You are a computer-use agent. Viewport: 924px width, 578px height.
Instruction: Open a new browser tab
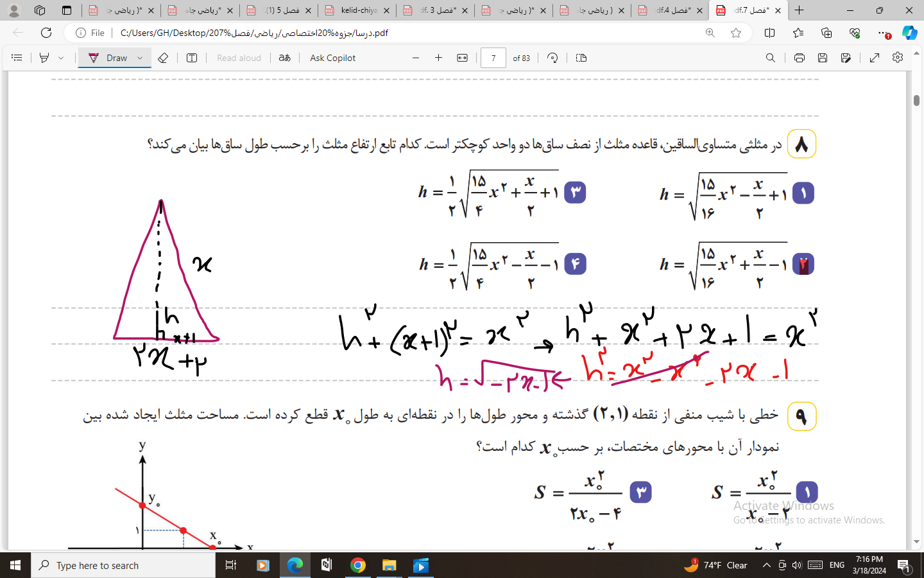(799, 10)
